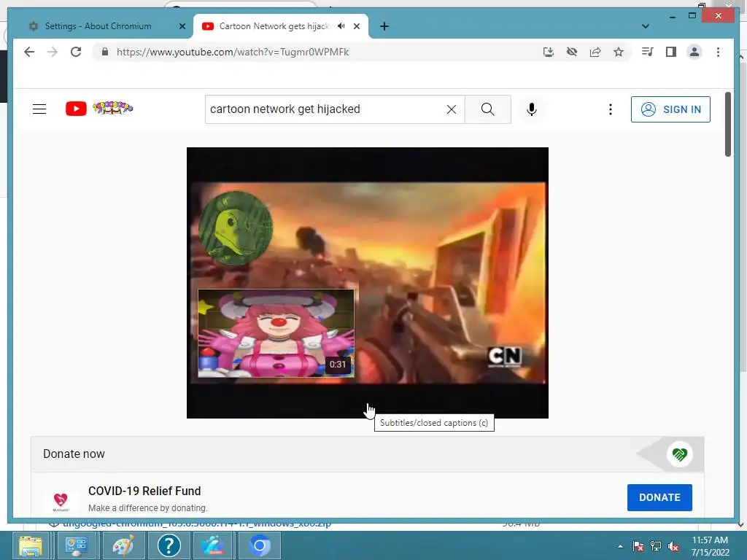Click the "Donate now" heading text
The width and height of the screenshot is (747, 560).
tap(74, 454)
